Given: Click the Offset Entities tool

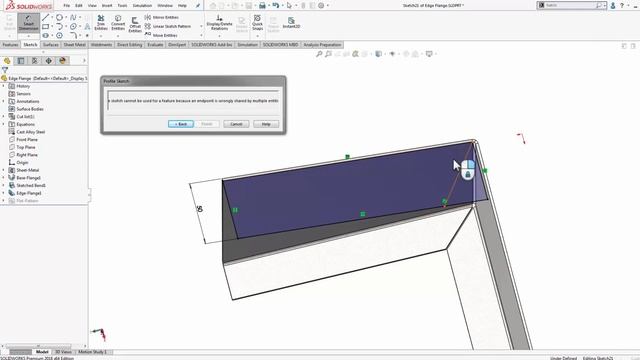Looking at the screenshot, I should tap(135, 24).
